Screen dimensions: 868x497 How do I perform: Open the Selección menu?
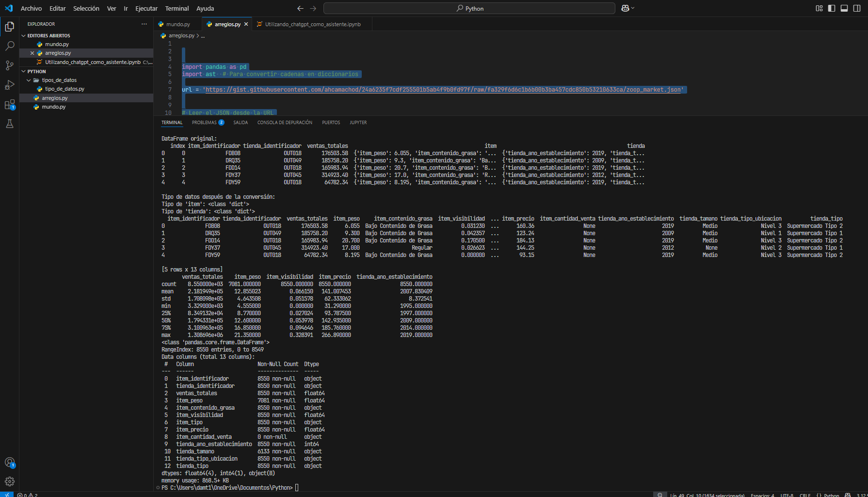click(86, 8)
